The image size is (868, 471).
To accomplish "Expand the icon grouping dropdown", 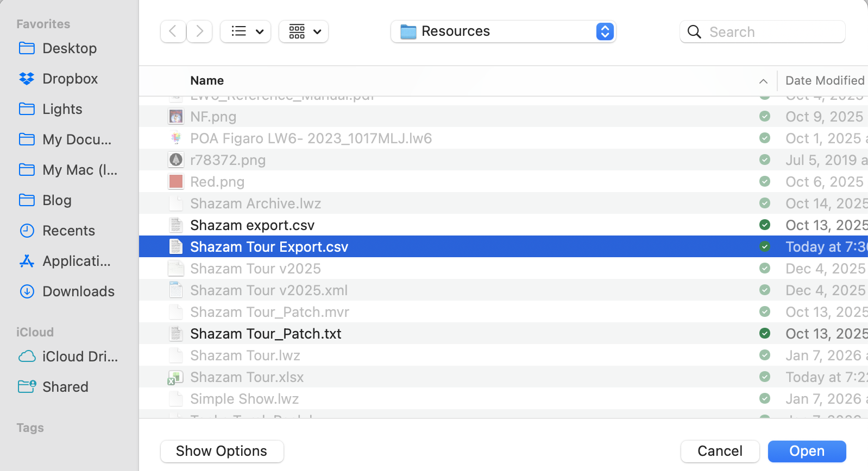I will pyautogui.click(x=304, y=31).
